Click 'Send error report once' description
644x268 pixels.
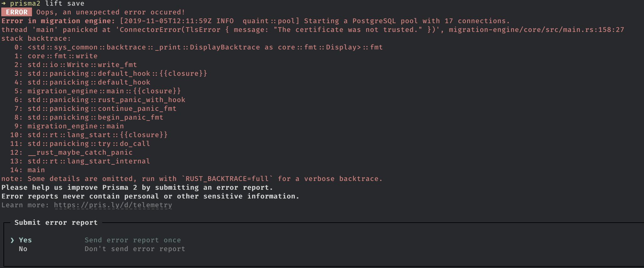[x=133, y=240]
